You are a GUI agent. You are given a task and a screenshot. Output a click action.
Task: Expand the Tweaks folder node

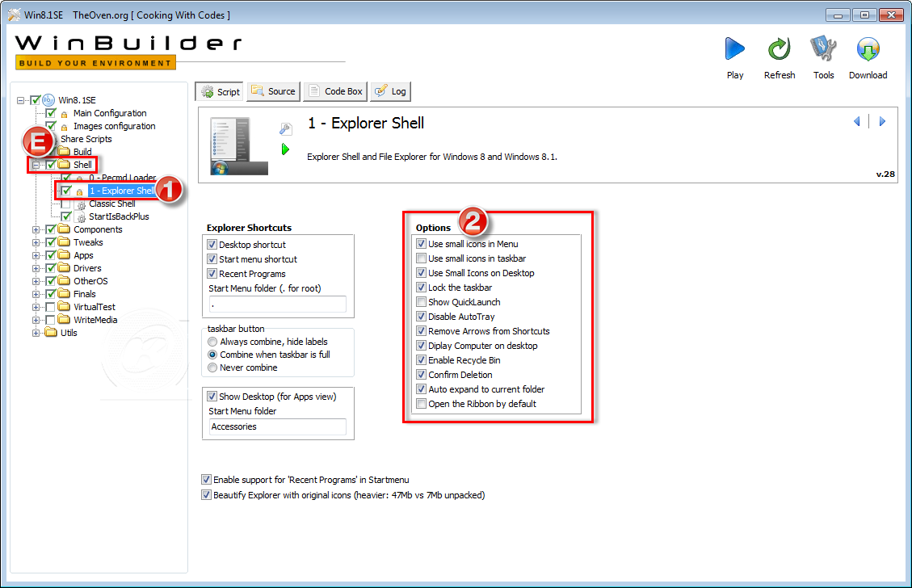36,242
